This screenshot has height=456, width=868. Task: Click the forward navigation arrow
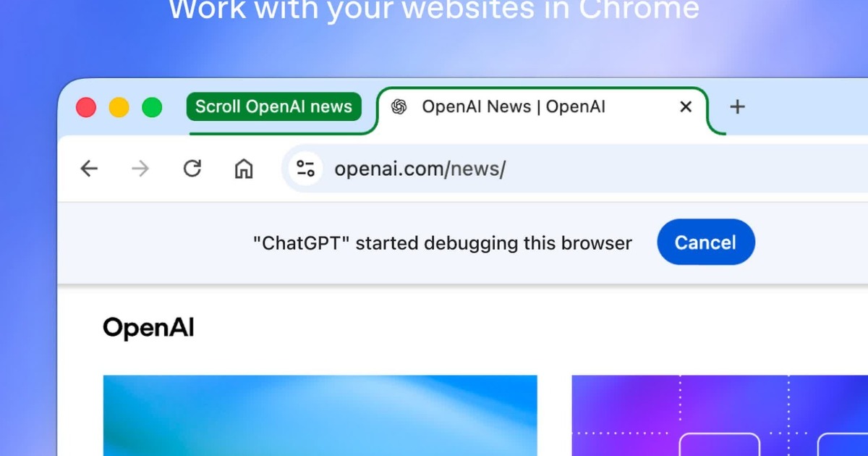pos(140,169)
